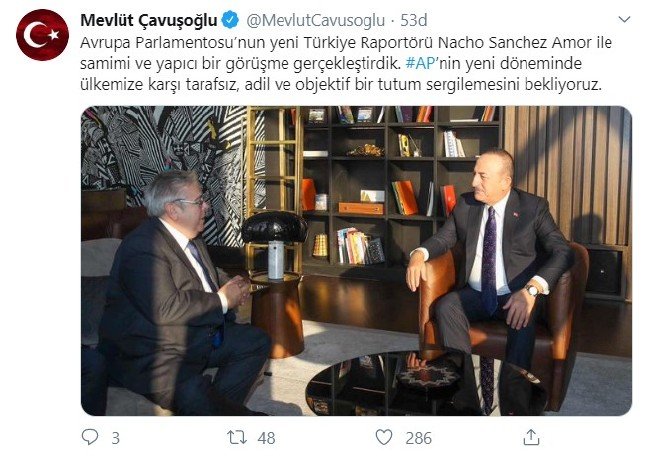This screenshot has height=459, width=648.
Task: Open the Turkish flag profile avatar
Action: click(x=42, y=35)
